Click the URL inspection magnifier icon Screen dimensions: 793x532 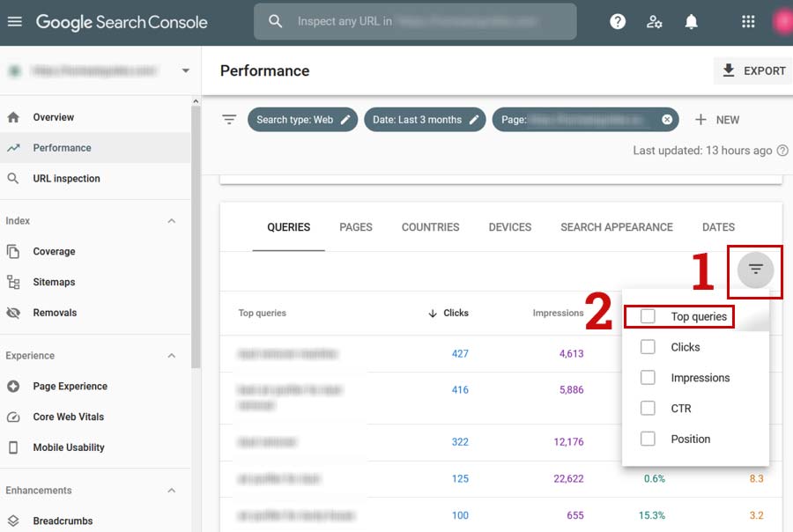[13, 179]
